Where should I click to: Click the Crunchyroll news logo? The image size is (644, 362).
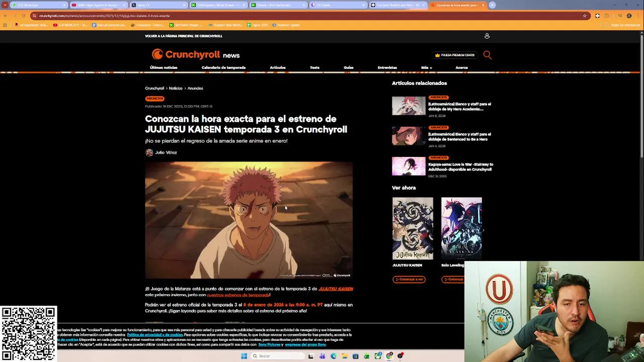(196, 54)
